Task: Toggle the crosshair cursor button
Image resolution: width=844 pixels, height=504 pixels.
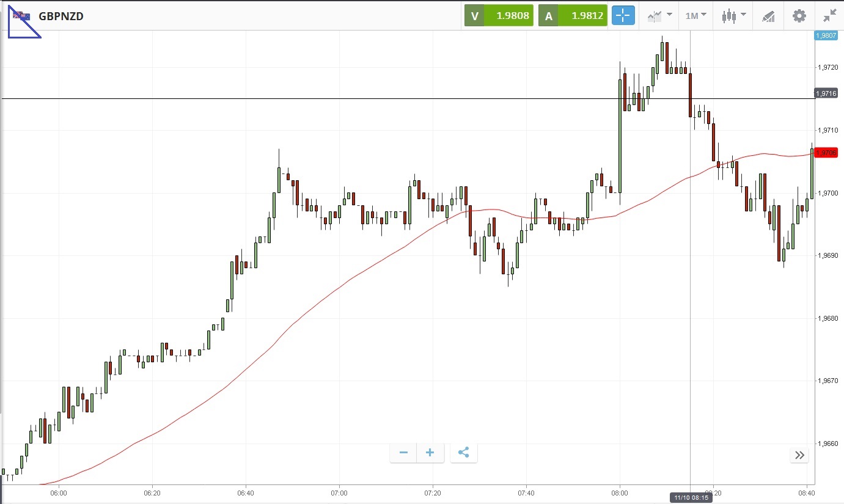Action: (623, 16)
